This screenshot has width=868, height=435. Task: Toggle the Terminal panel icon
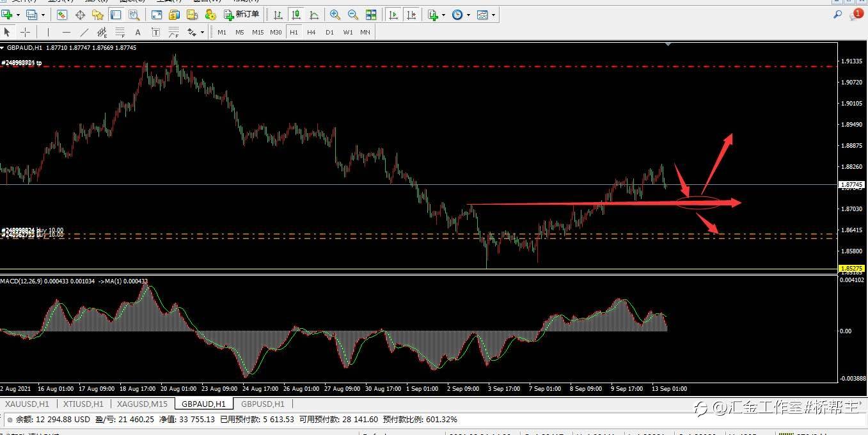116,15
